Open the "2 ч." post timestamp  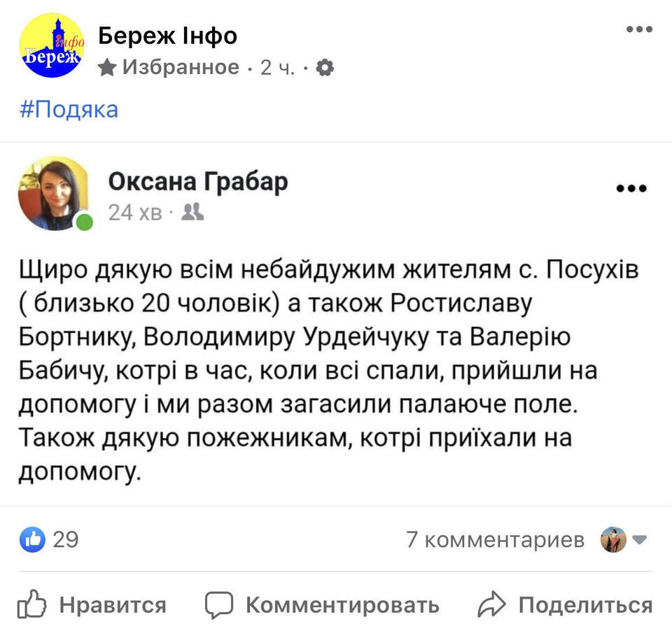[x=278, y=68]
